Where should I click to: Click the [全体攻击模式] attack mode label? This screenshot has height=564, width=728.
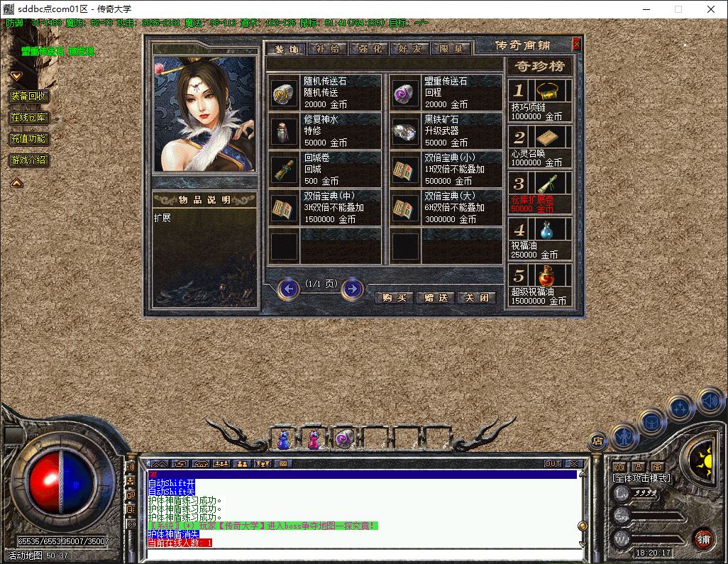641,477
